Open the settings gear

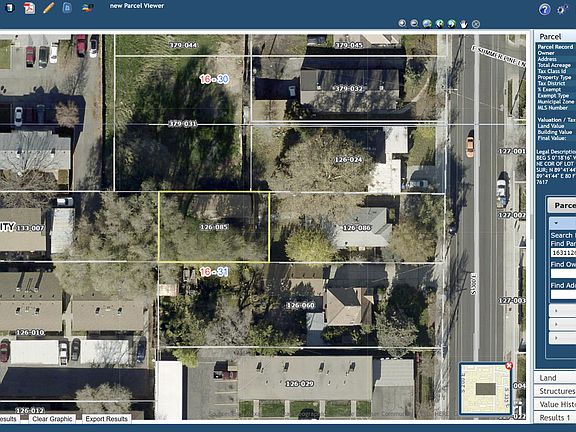(562, 9)
